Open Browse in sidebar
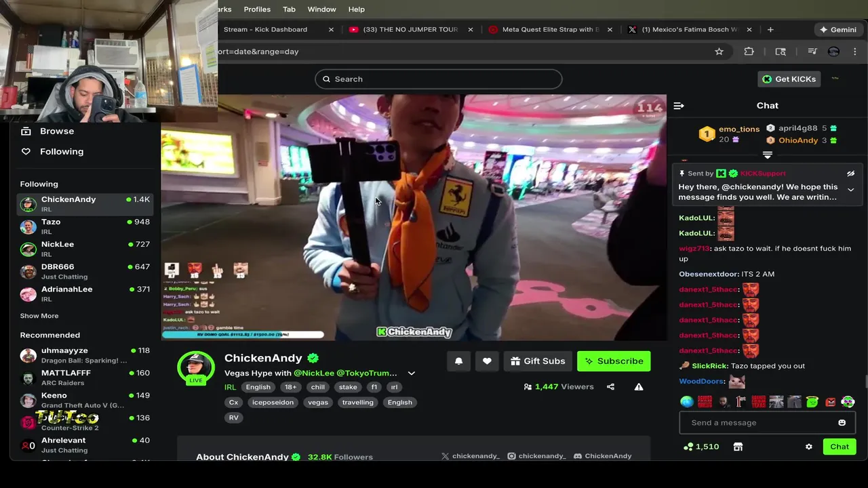The height and width of the screenshot is (488, 868). (57, 131)
